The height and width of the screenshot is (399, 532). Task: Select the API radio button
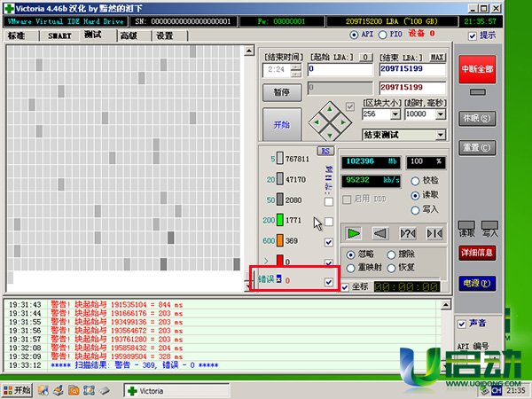[x=354, y=35]
